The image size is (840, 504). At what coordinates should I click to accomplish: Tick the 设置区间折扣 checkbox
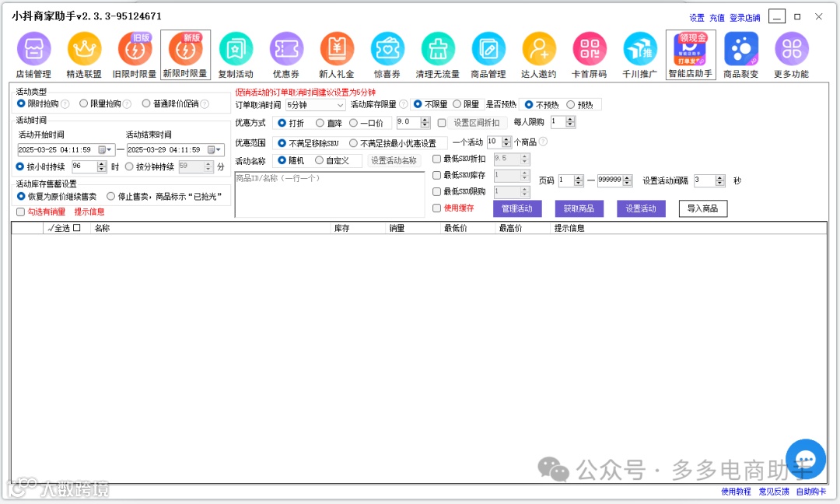point(442,123)
